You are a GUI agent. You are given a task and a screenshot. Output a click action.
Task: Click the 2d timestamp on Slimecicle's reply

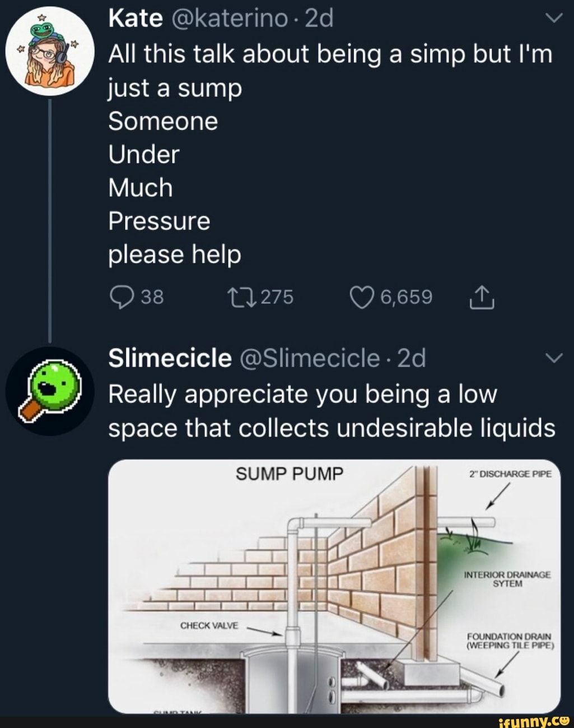[412, 358]
